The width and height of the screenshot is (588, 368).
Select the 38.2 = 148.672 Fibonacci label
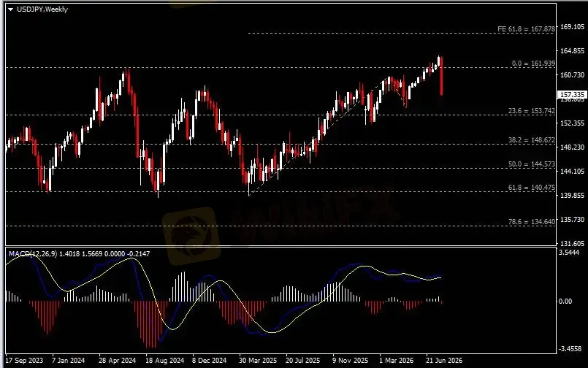(531, 139)
